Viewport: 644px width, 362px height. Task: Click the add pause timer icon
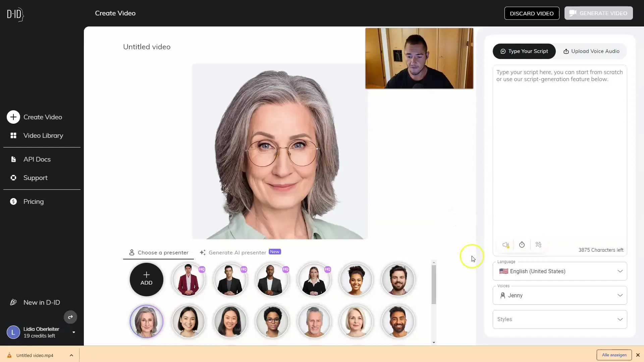(522, 245)
